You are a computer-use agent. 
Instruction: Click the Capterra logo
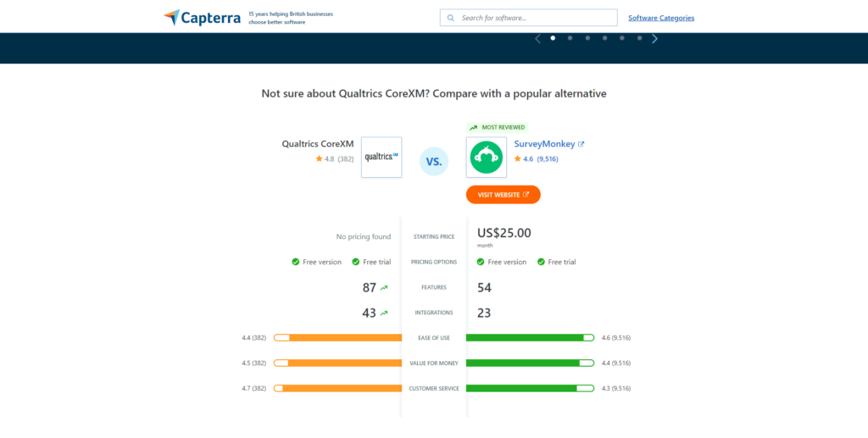click(x=202, y=18)
